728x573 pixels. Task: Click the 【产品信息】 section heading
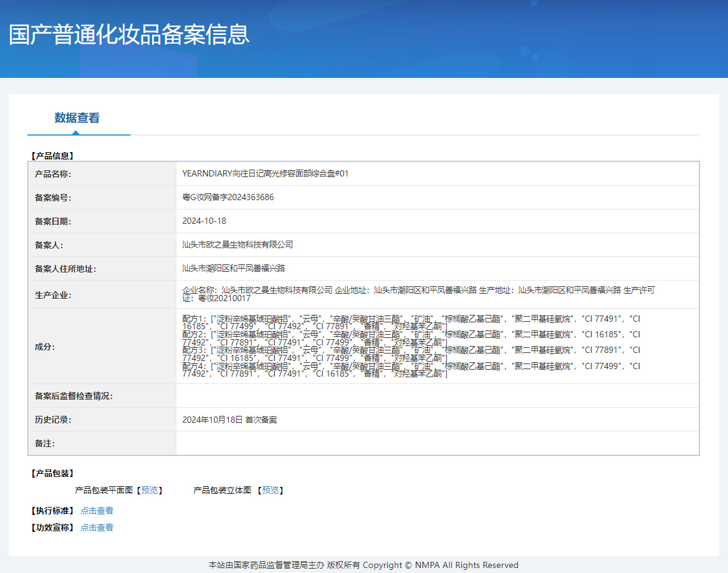tap(52, 156)
